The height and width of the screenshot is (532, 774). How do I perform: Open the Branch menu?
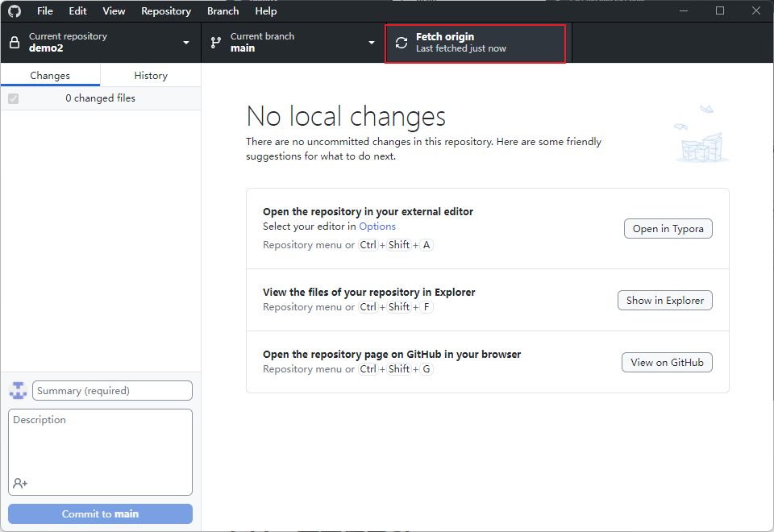coord(223,11)
